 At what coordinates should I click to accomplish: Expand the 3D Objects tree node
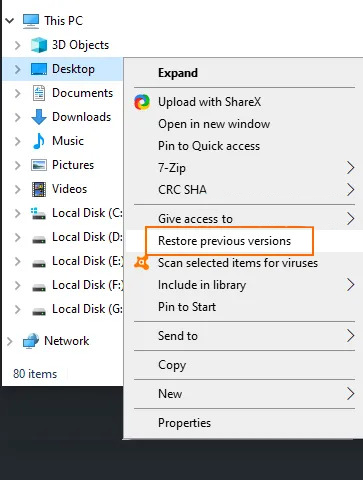(18, 45)
